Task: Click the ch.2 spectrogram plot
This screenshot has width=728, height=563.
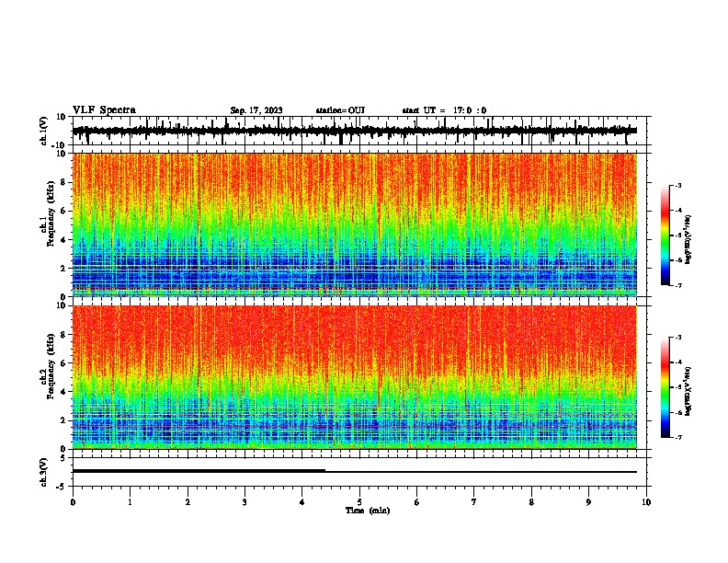Action: point(355,377)
